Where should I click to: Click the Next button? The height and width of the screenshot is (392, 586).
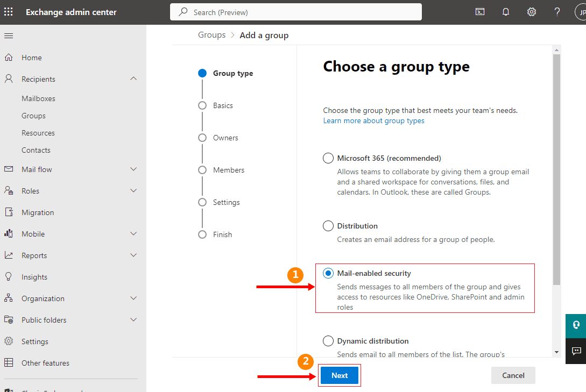pyautogui.click(x=339, y=375)
